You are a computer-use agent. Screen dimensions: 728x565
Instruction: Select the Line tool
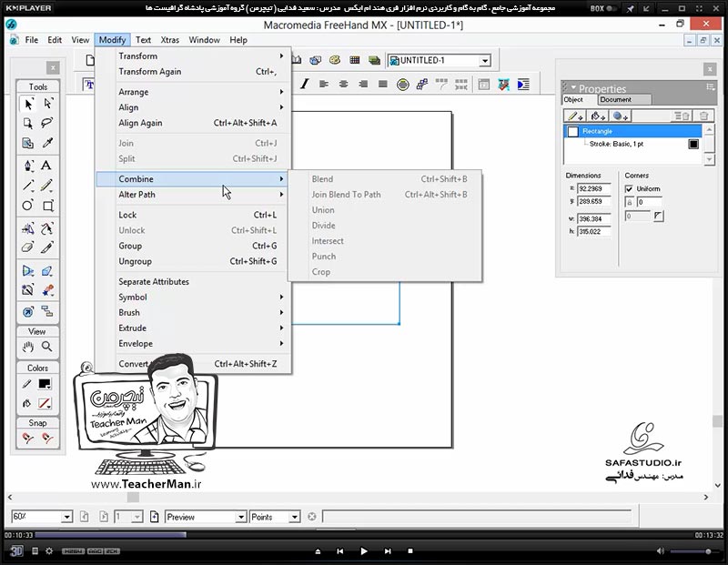pyautogui.click(x=28, y=186)
